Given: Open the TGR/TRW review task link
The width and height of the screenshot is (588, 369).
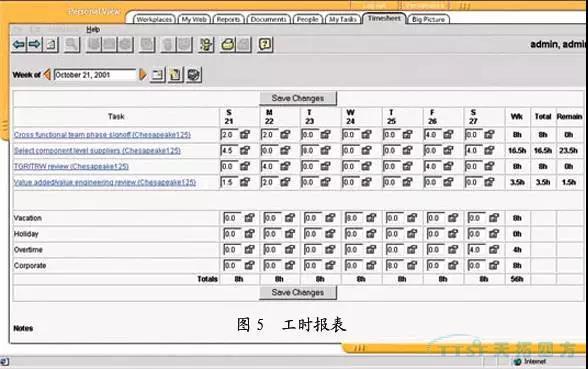Looking at the screenshot, I should [71, 166].
